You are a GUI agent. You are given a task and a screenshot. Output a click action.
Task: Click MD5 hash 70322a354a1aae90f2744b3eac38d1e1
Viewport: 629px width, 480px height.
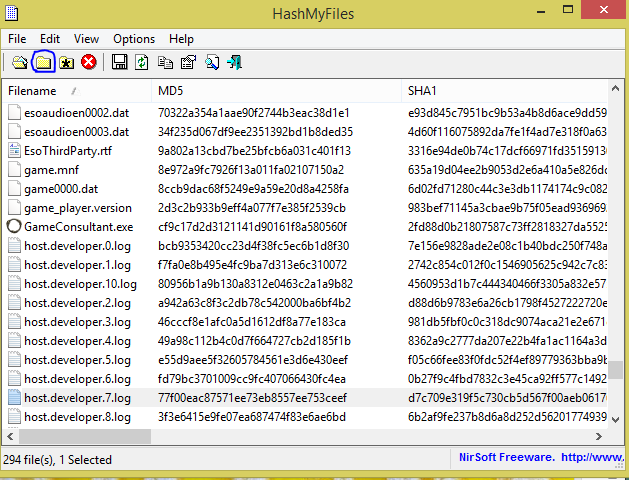click(x=254, y=113)
